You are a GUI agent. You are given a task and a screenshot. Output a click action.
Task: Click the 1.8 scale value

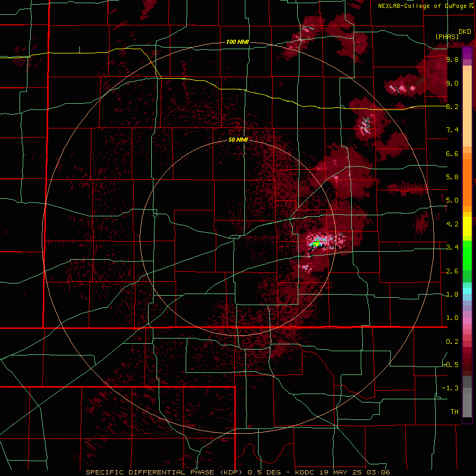pyautogui.click(x=452, y=295)
